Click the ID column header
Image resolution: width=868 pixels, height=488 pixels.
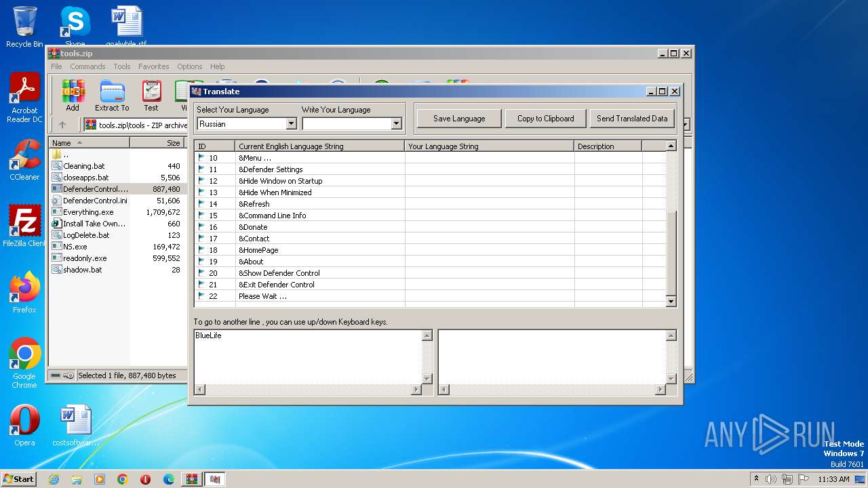(214, 146)
